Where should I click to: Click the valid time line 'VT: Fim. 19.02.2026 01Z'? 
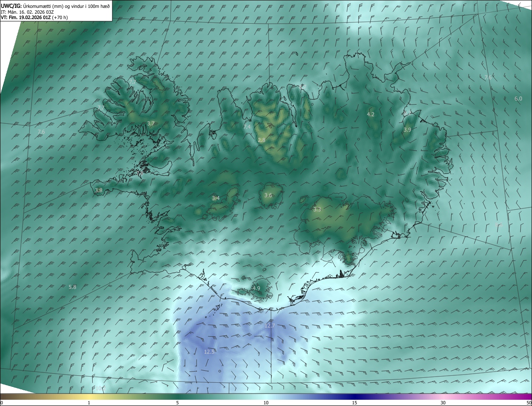coord(26,17)
